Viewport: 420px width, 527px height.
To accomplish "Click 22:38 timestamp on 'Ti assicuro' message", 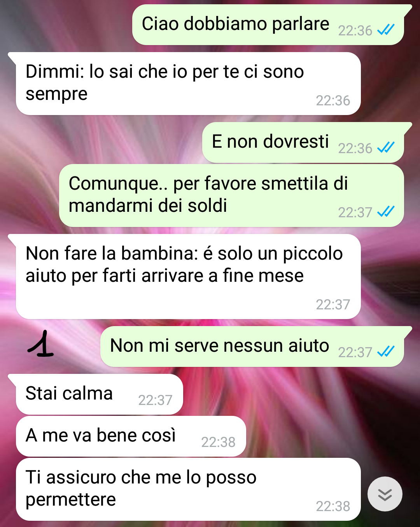I will coord(333,506).
